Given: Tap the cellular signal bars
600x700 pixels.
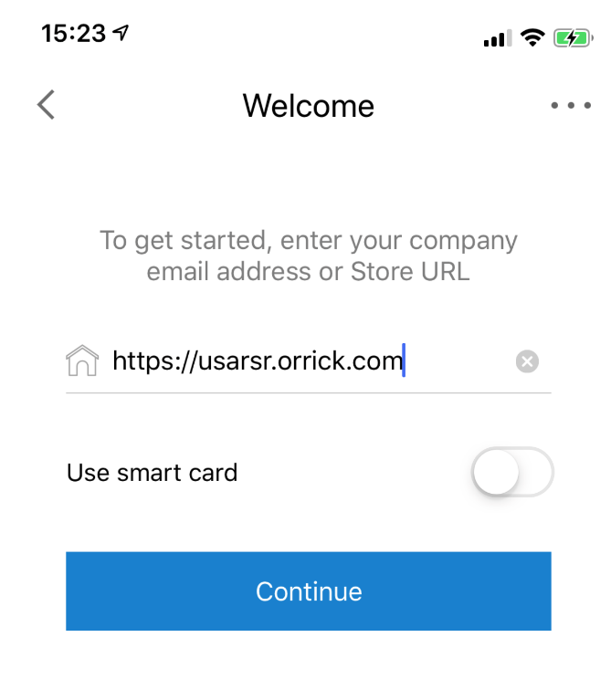Looking at the screenshot, I should pos(498,38).
